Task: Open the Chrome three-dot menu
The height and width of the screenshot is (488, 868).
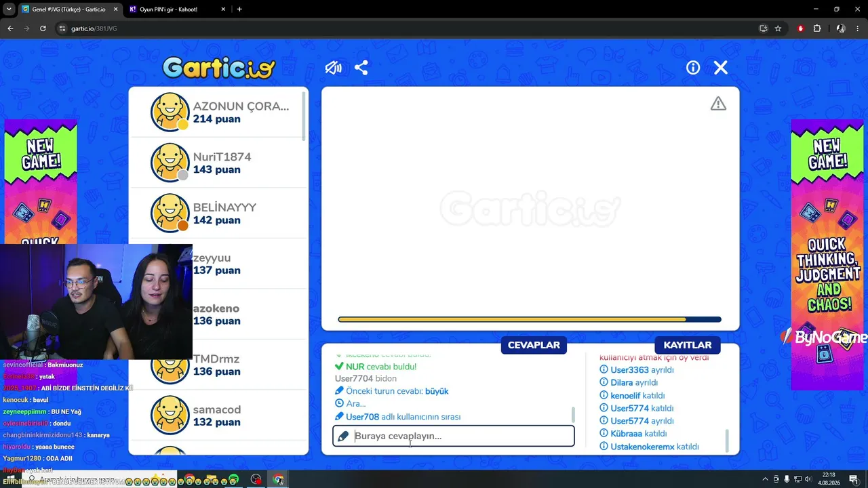Action: tap(858, 28)
